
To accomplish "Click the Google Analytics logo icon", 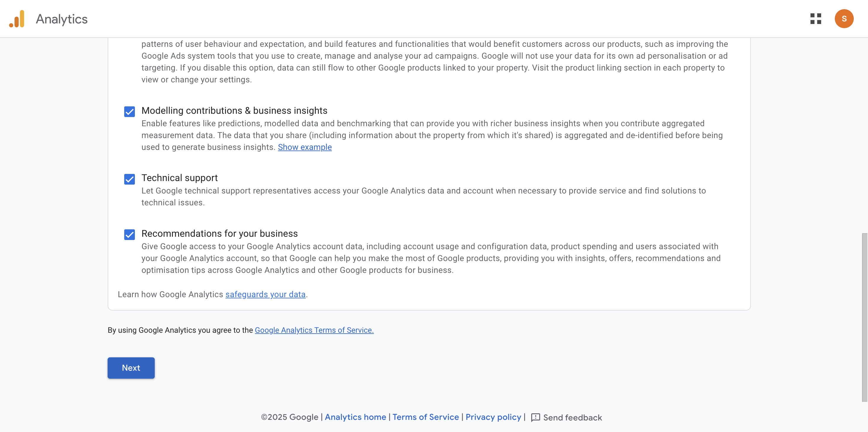I will [x=17, y=19].
